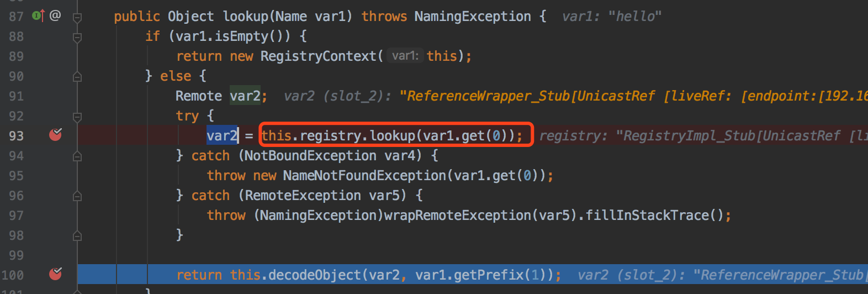The height and width of the screenshot is (294, 868).
Task: Click the var1: parameter hint before this
Action: click(x=405, y=56)
